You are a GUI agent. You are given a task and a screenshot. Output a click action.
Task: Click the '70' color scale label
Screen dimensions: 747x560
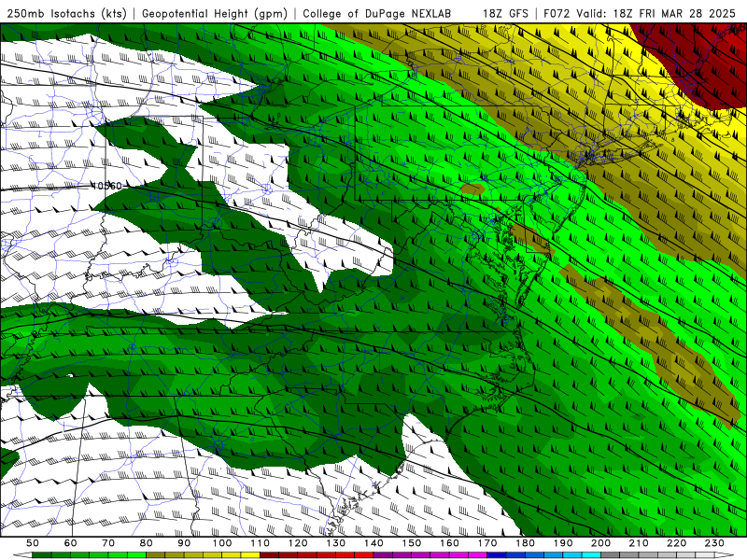tap(108, 543)
